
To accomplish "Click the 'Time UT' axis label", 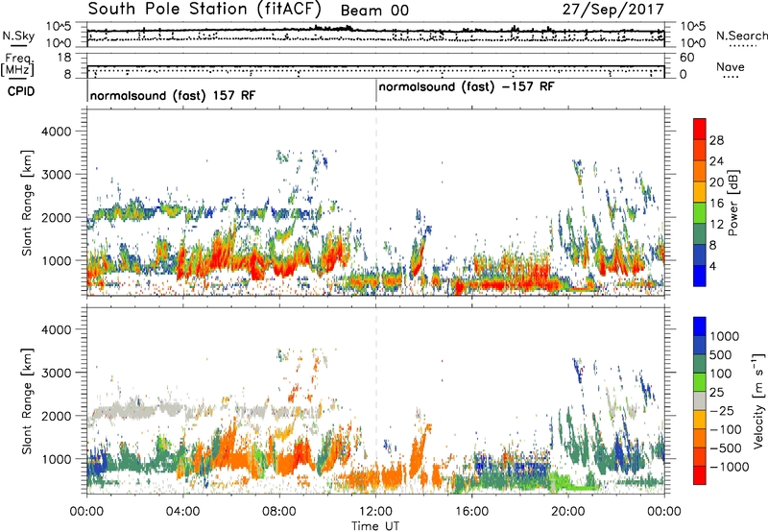I will [375, 526].
